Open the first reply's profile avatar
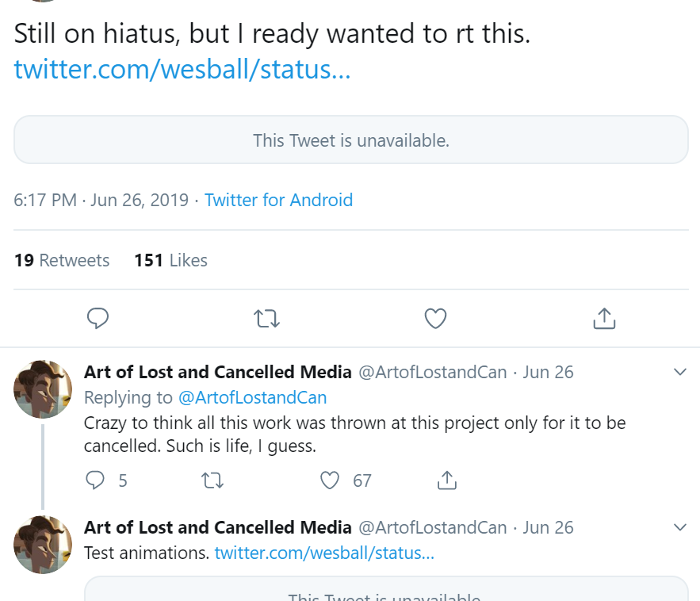Image resolution: width=700 pixels, height=601 pixels. click(43, 389)
